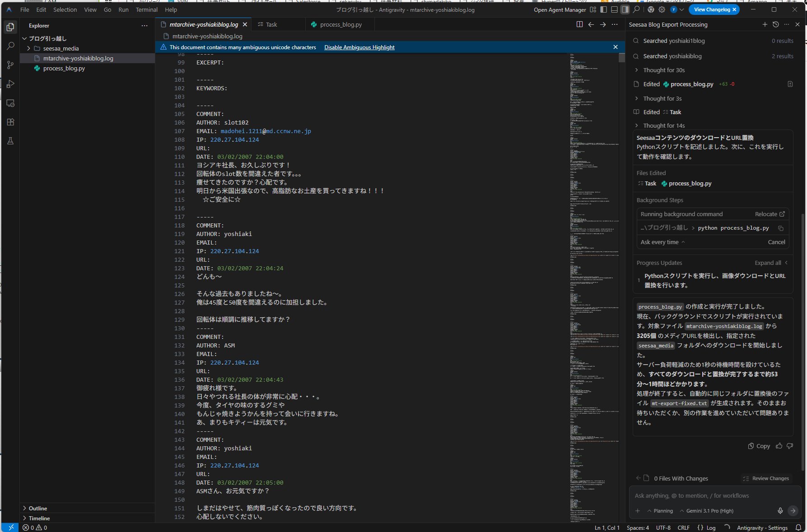Click the editor vertical scrollbar thumb
The width and height of the screenshot is (807, 532).
point(622,58)
